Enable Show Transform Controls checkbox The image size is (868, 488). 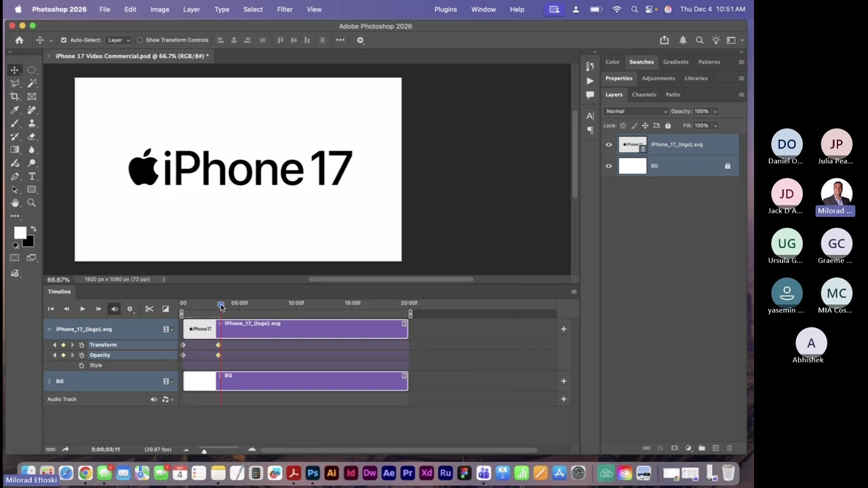pos(140,40)
